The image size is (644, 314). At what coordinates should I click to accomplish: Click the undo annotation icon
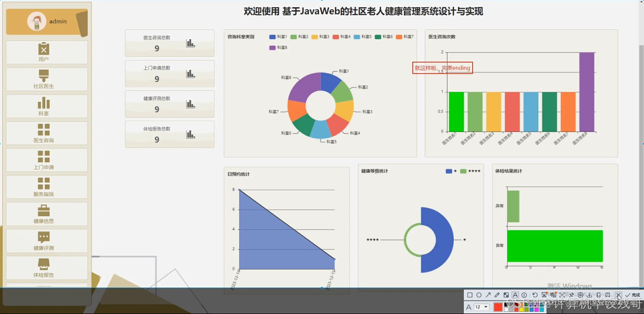pos(535,295)
